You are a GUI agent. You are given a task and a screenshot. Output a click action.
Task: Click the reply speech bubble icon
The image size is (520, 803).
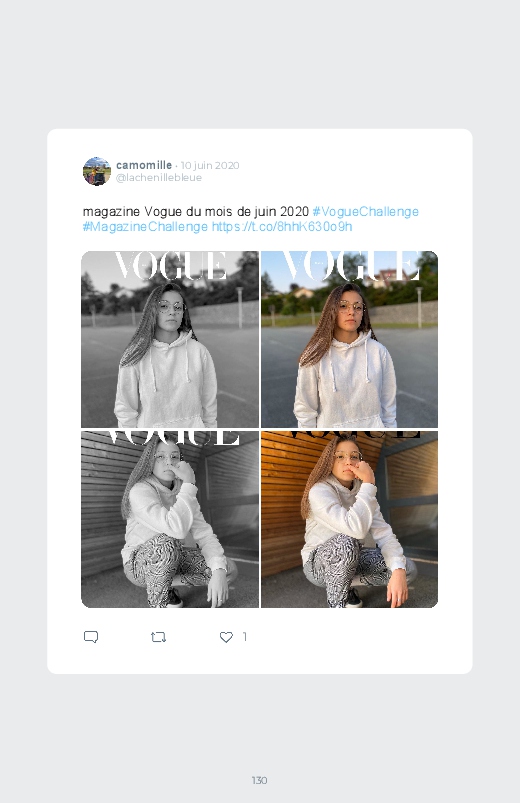click(91, 637)
